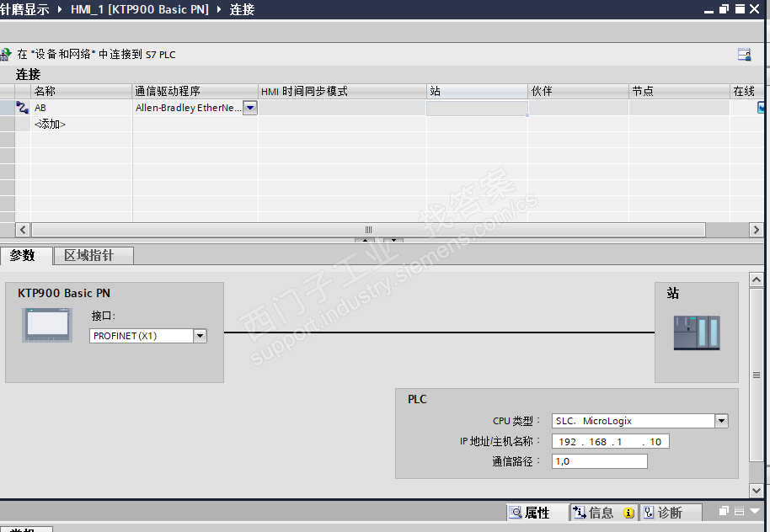Viewport: 770px width, 532px height.
Task: Click the yellow info indicator icon
Action: [x=628, y=513]
